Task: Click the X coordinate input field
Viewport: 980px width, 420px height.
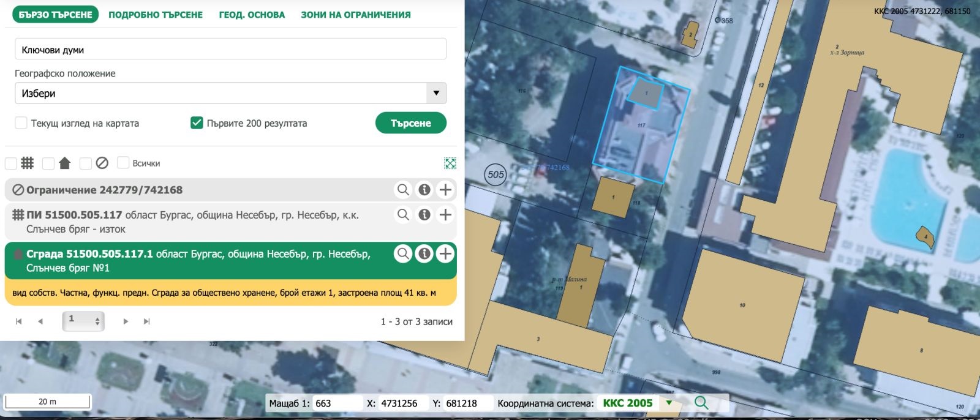Action: click(403, 403)
